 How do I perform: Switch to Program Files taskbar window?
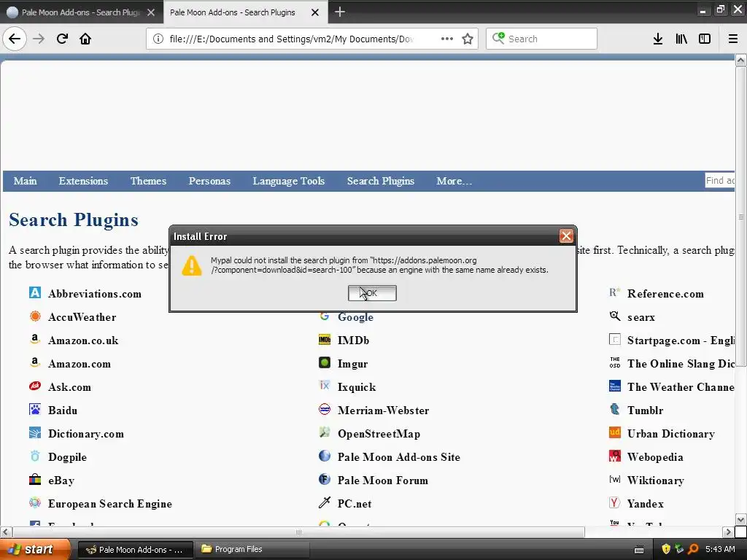252,549
